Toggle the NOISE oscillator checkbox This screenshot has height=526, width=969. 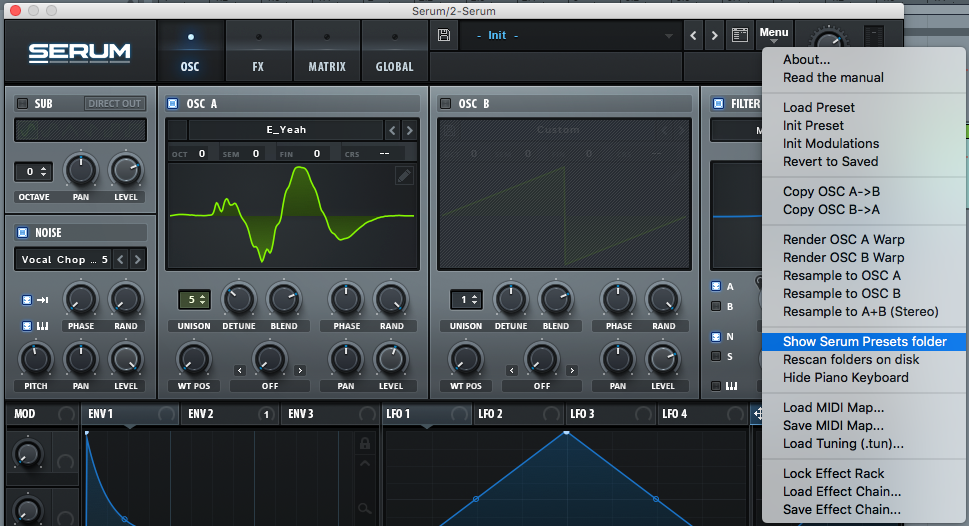point(22,232)
